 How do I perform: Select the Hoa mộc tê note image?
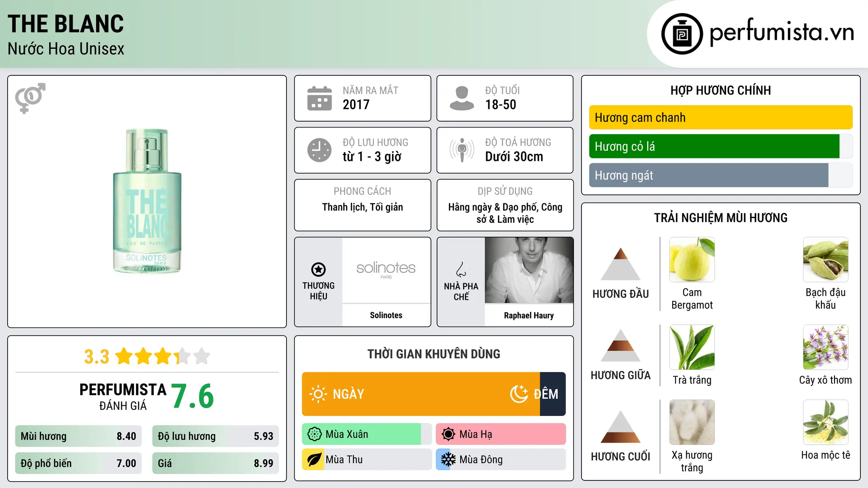tap(826, 422)
